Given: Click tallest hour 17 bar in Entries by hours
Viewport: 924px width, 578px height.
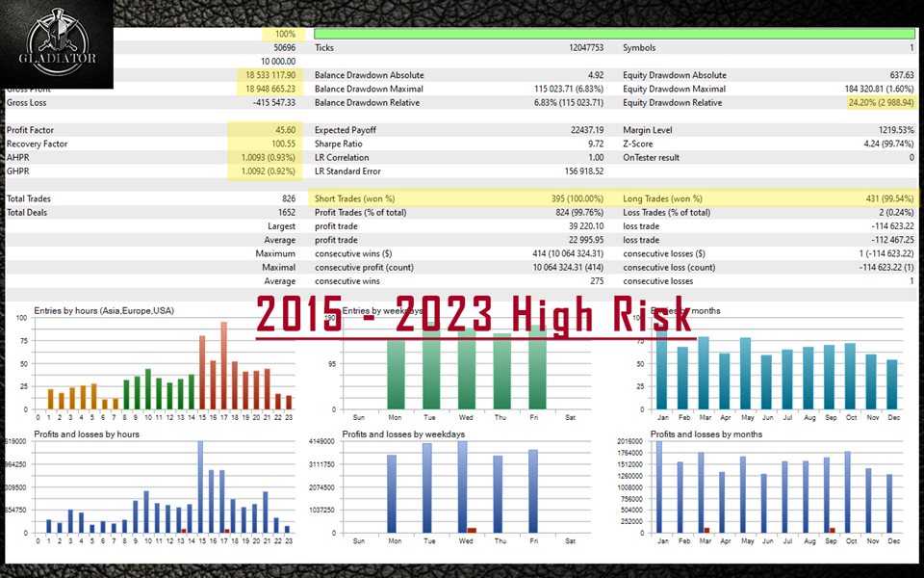Looking at the screenshot, I should [x=223, y=366].
